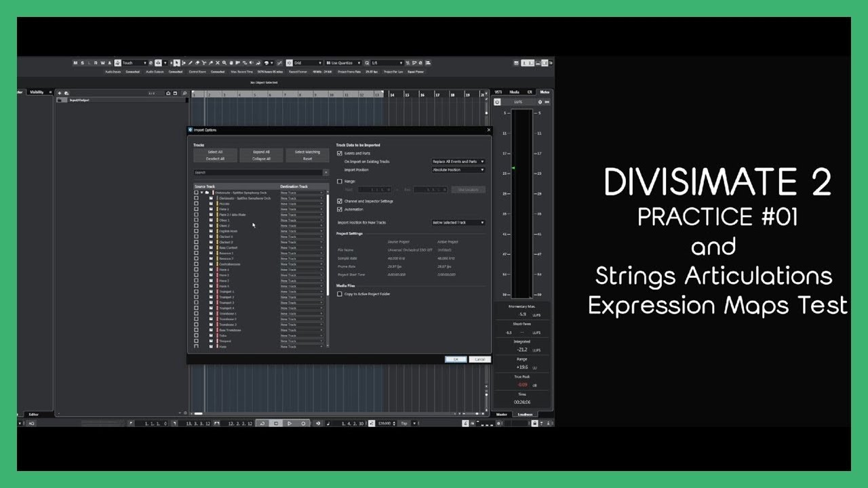Open the Absolute Position dropdown
This screenshot has width=868, height=488.
click(458, 169)
